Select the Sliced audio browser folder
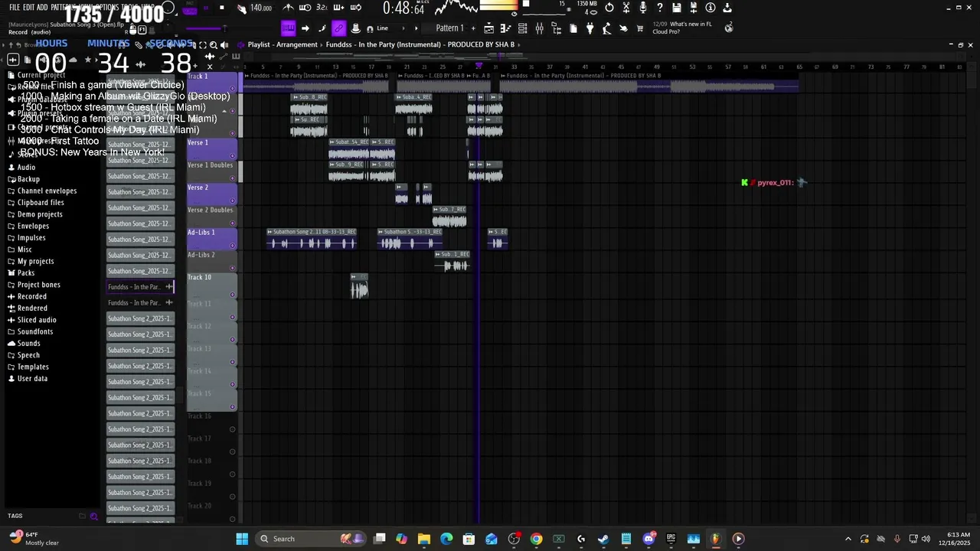 [37, 320]
